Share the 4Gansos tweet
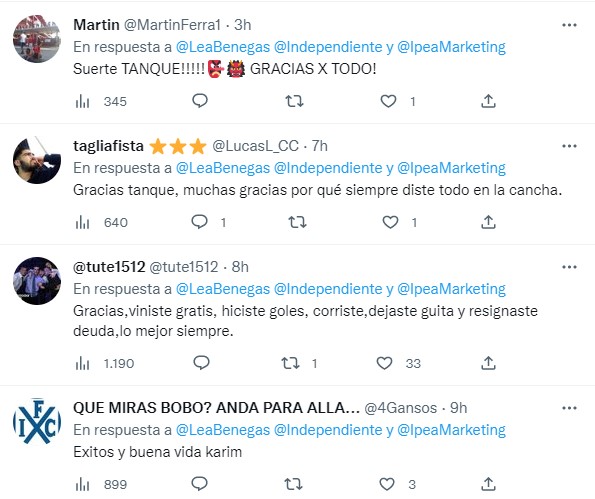This screenshot has width=595, height=499. tap(488, 484)
